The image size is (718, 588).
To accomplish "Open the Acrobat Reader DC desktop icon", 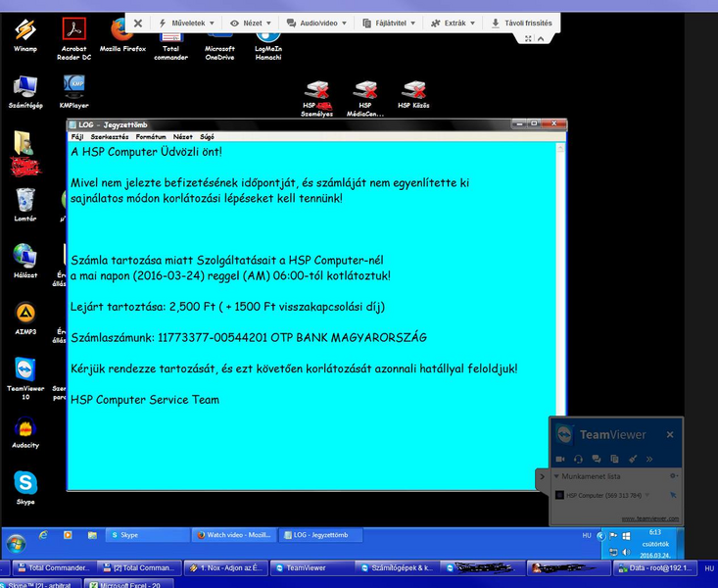I will [73, 39].
